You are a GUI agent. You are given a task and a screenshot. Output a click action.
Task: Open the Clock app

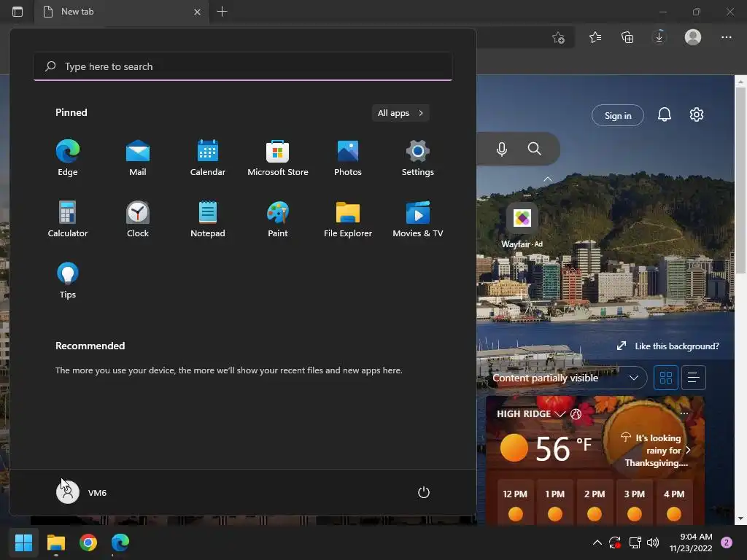[138, 219]
